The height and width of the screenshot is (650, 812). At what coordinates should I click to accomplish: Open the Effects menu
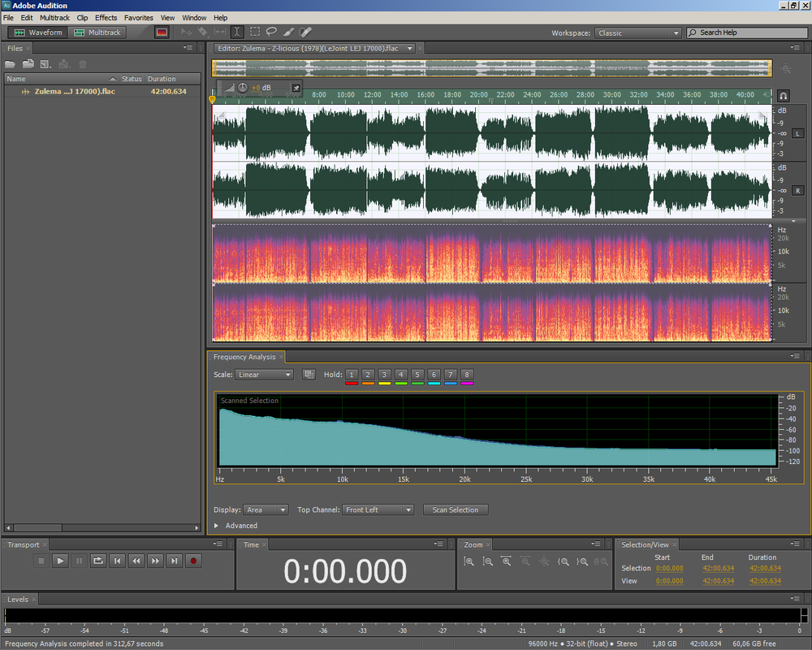coord(106,17)
